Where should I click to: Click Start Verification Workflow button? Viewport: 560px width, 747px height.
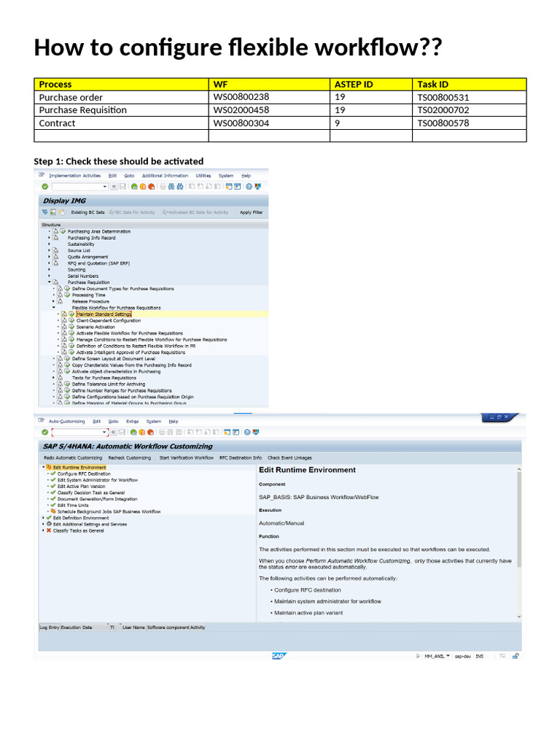pos(186,457)
